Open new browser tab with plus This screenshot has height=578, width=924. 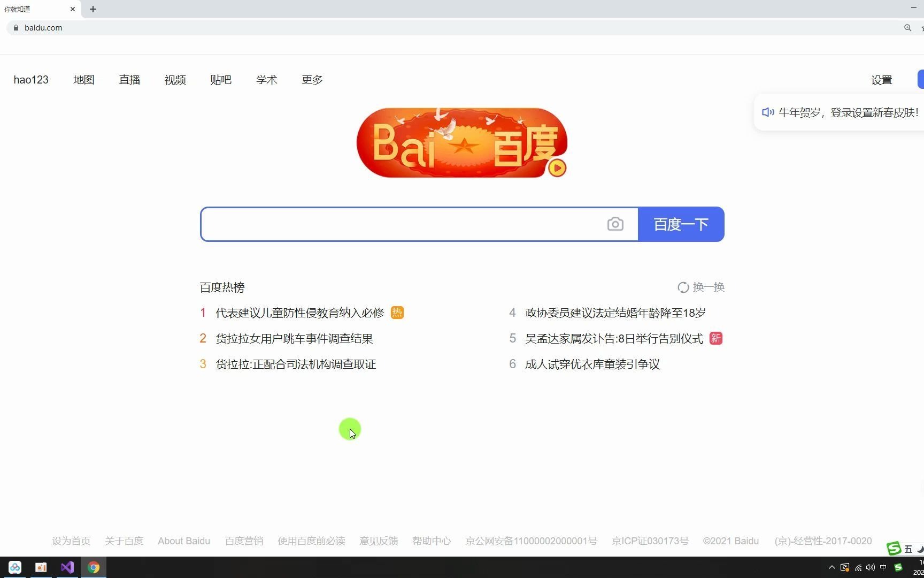pyautogui.click(x=93, y=9)
